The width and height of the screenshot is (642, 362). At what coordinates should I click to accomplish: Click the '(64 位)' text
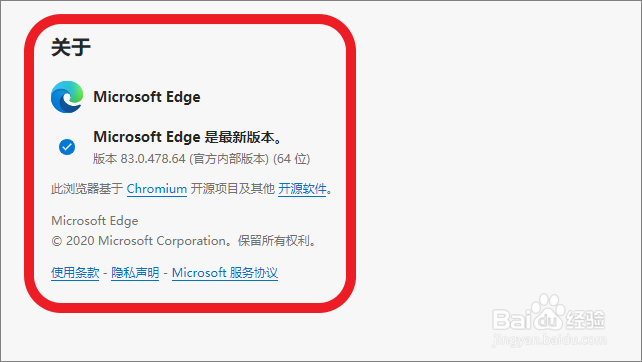point(292,158)
